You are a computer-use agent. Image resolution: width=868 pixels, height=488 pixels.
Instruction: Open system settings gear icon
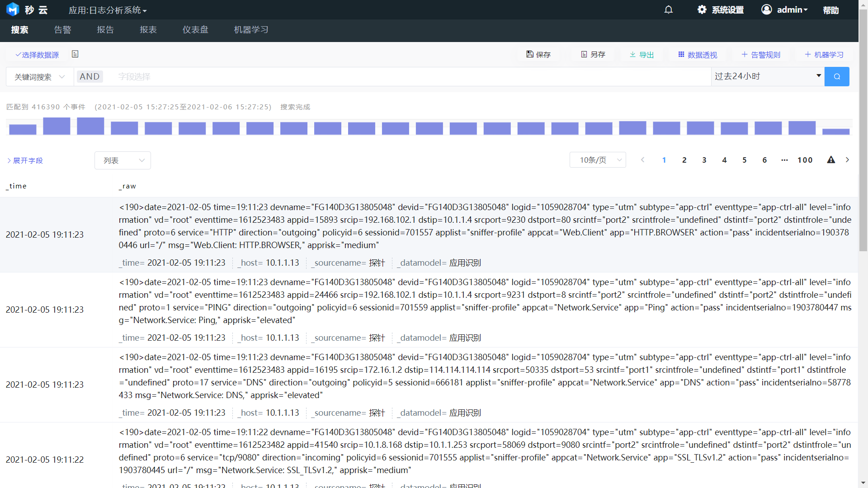point(702,9)
